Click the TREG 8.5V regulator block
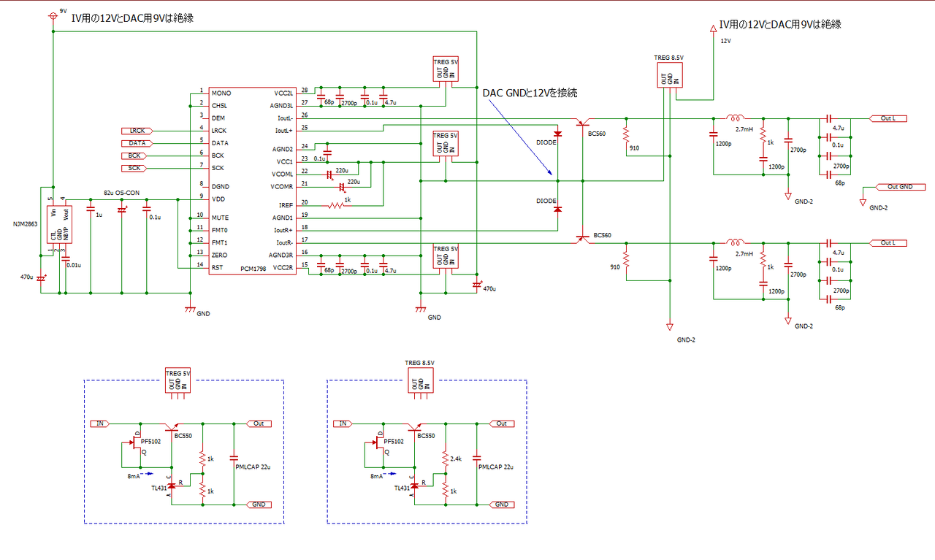 [668, 73]
